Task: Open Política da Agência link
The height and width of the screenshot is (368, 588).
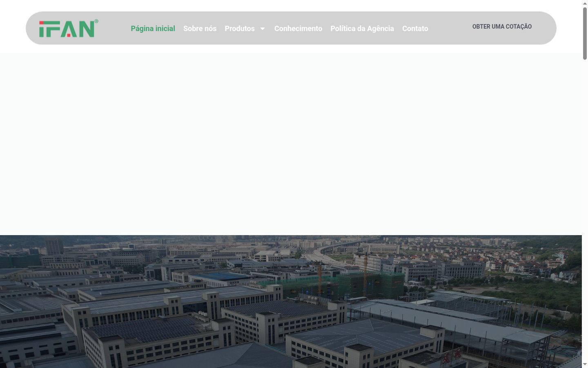Action: (x=362, y=29)
